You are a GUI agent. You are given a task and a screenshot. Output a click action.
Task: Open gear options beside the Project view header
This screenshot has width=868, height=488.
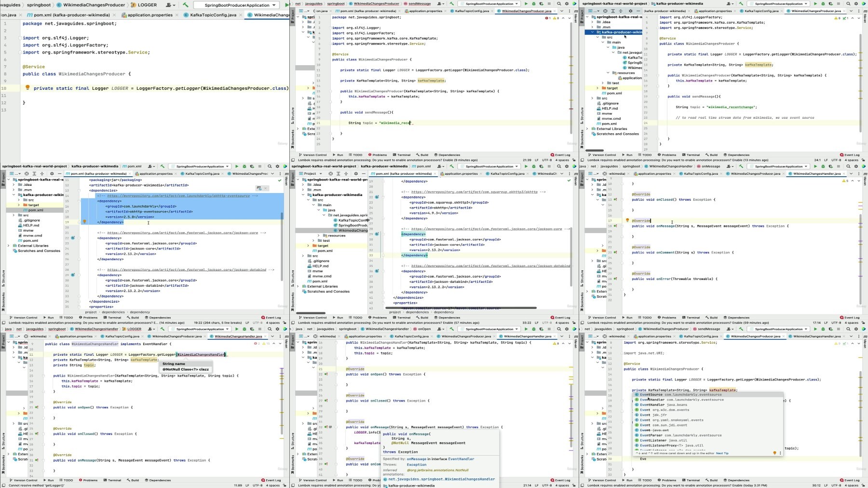pos(356,174)
